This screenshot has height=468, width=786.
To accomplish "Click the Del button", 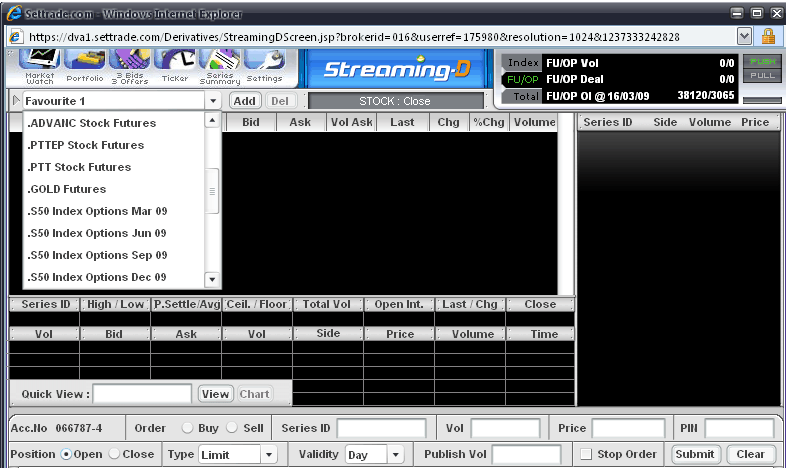I will tap(280, 101).
